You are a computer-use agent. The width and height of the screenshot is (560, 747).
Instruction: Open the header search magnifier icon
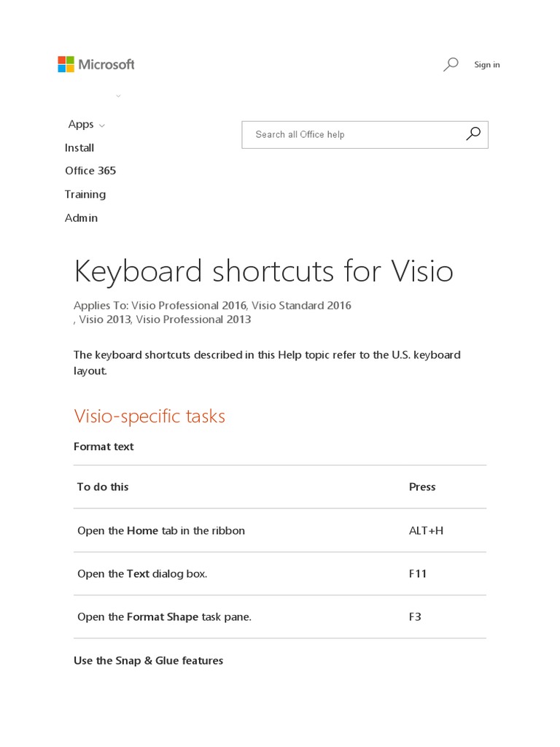click(451, 64)
